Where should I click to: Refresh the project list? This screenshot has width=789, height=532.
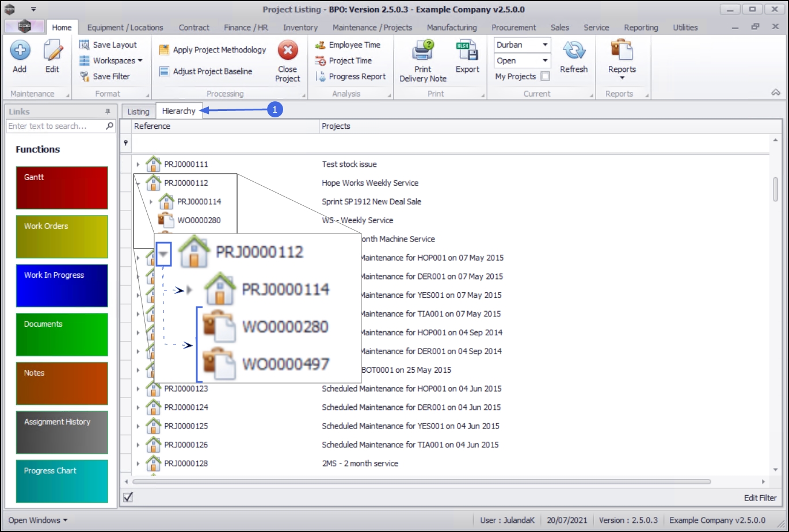click(573, 51)
